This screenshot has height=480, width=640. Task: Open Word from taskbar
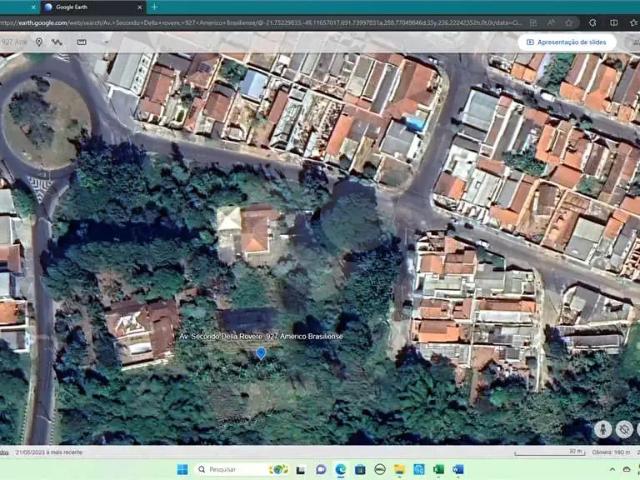coord(458,470)
